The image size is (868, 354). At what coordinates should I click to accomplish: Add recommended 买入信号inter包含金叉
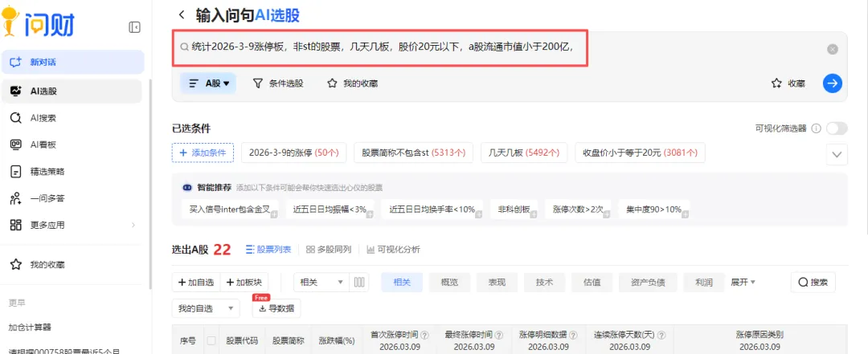tap(230, 210)
